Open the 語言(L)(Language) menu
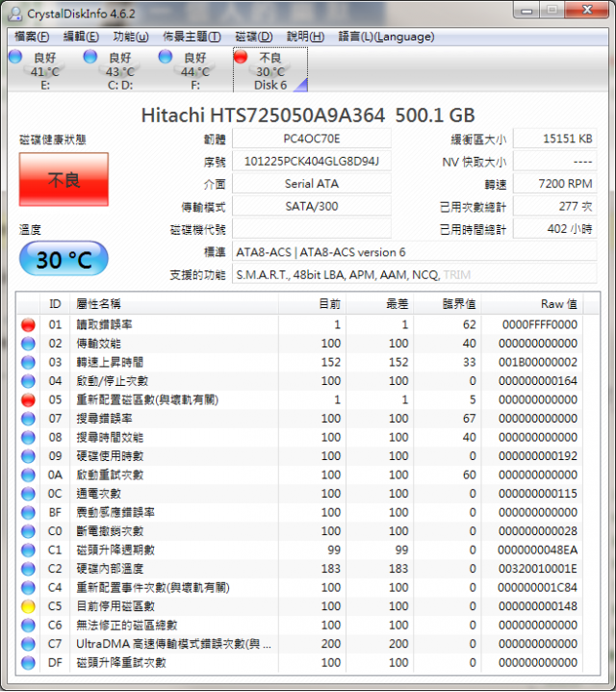The width and height of the screenshot is (616, 692). click(386, 37)
